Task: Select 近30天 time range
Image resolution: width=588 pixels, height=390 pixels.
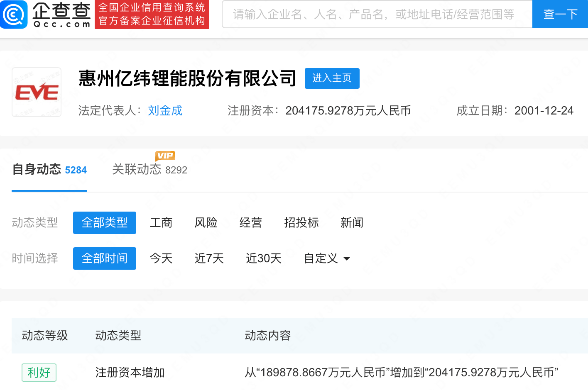Action: [x=263, y=258]
